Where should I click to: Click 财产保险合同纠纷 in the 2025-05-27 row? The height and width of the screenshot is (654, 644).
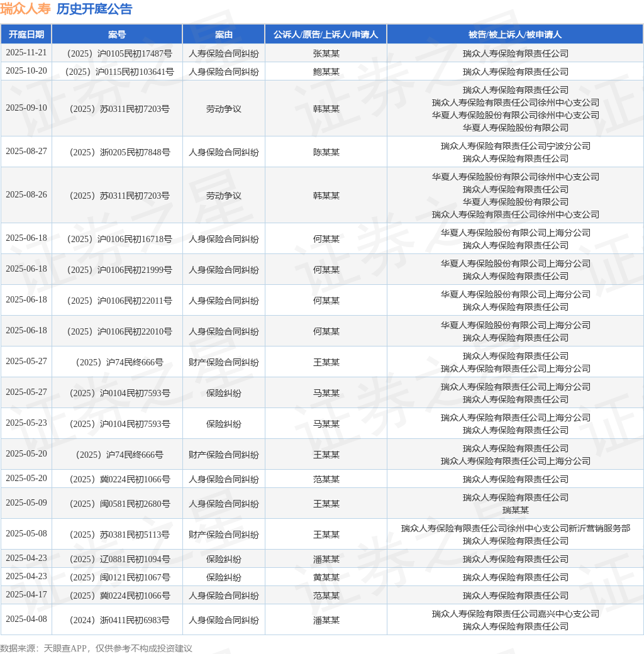click(223, 362)
